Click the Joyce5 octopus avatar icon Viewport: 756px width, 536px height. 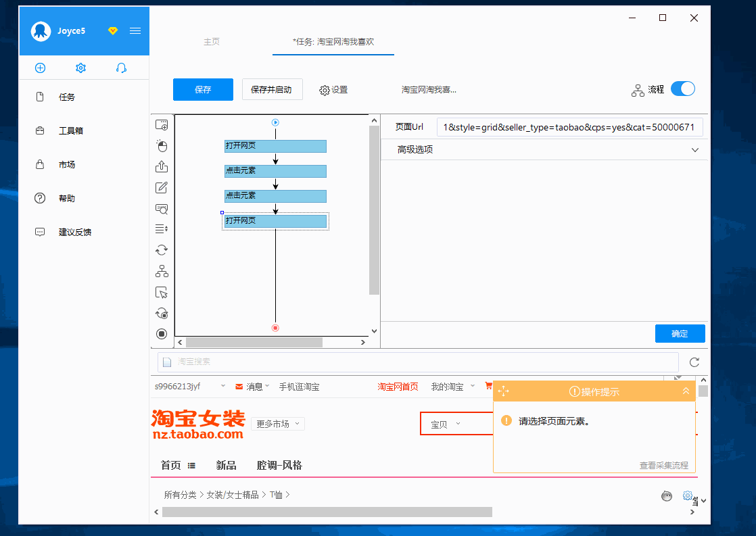(41, 31)
